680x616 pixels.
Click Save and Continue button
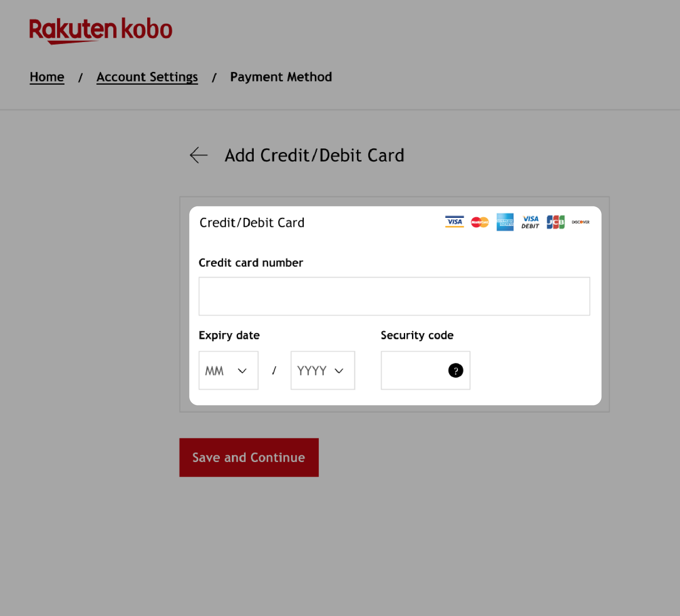tap(249, 457)
